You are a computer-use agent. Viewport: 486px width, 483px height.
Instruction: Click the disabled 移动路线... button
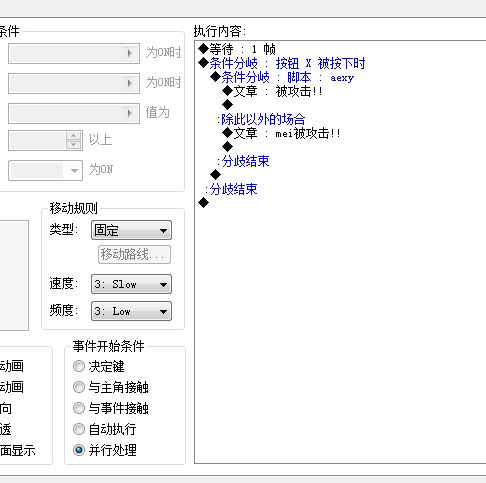(x=134, y=254)
